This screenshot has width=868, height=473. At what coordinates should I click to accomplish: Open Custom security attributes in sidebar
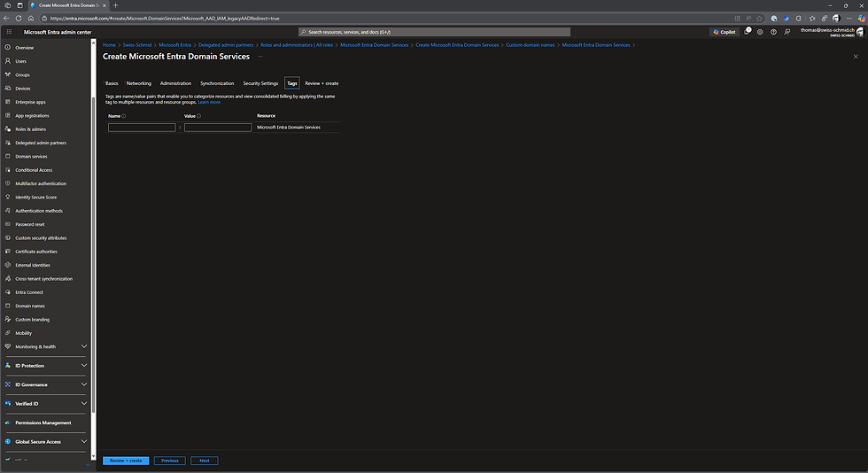point(41,237)
